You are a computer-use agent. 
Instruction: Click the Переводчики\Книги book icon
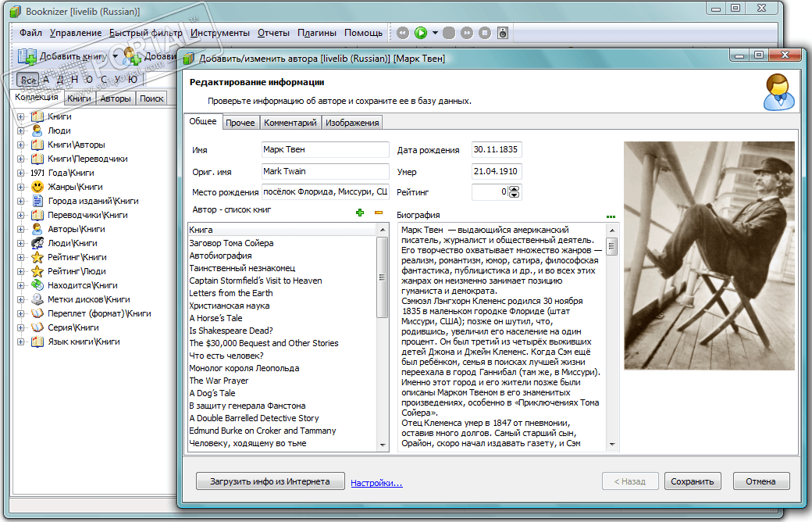click(37, 215)
